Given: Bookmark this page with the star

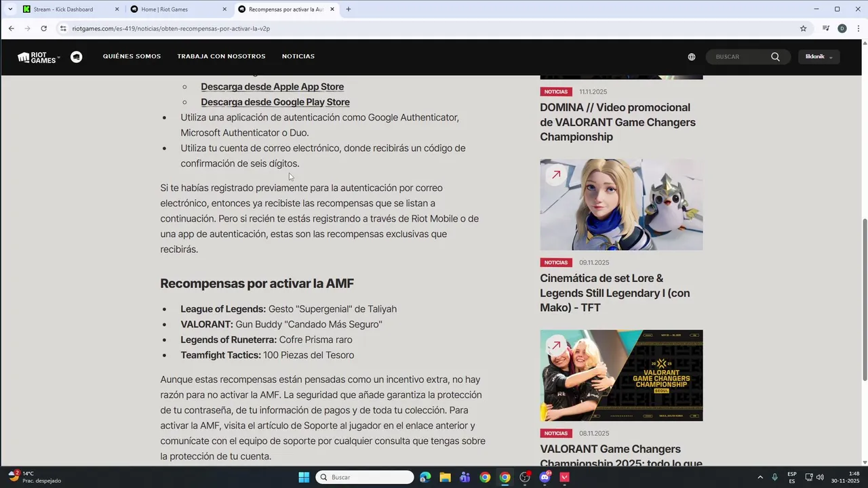Looking at the screenshot, I should click(x=803, y=28).
